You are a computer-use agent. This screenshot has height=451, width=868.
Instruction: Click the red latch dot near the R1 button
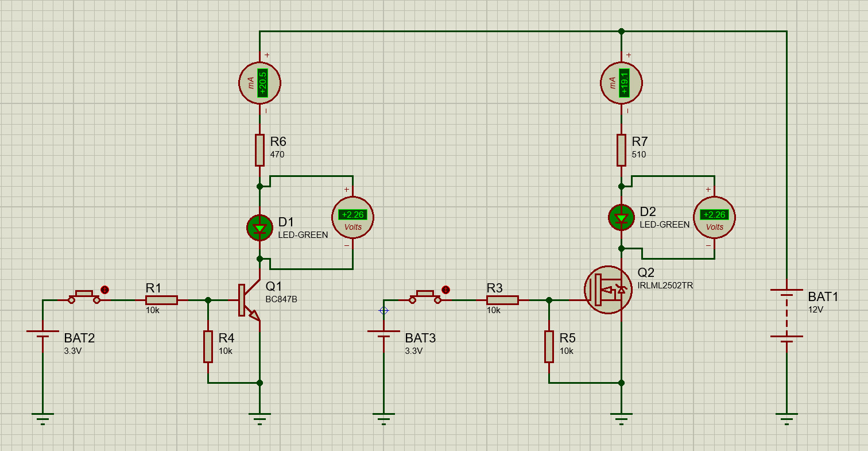105,290
